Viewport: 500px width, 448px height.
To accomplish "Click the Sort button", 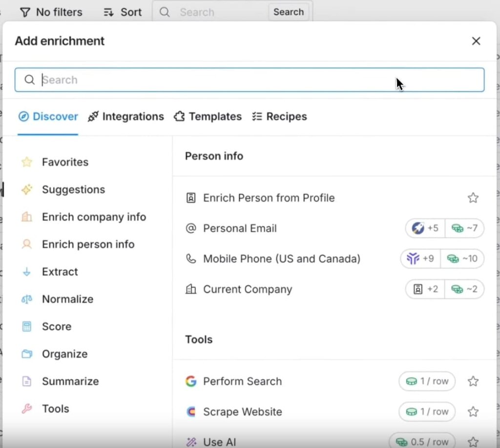I will click(123, 12).
